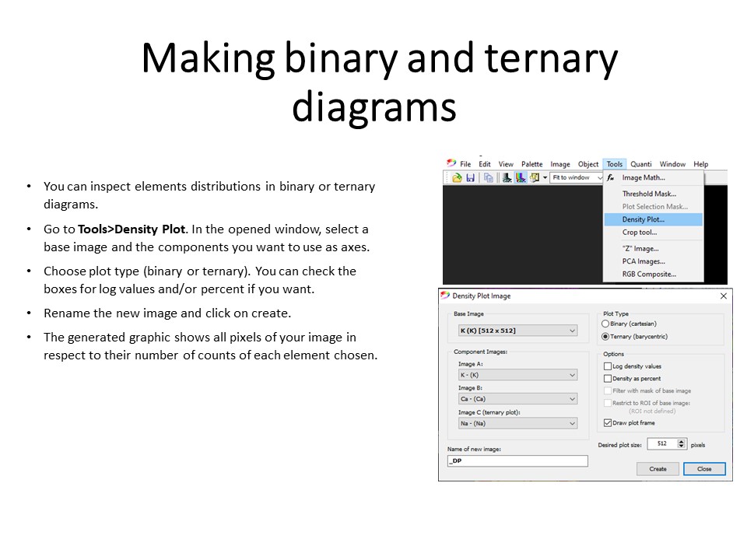Close the Density Plot Image dialog with X
Screen dimensions: 747x560
click(723, 296)
